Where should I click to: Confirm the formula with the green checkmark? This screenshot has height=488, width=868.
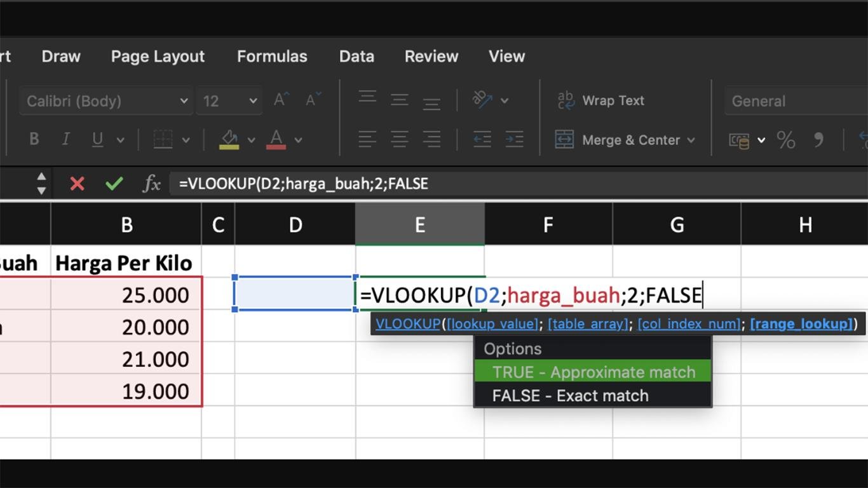point(114,184)
